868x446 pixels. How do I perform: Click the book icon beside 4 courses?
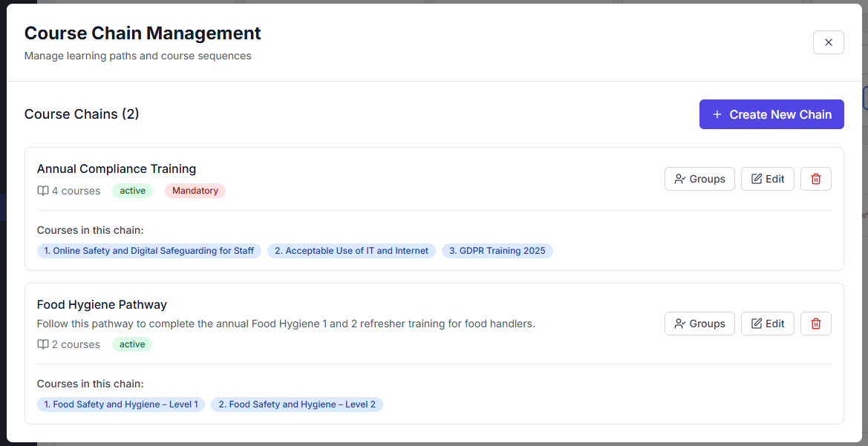[43, 191]
